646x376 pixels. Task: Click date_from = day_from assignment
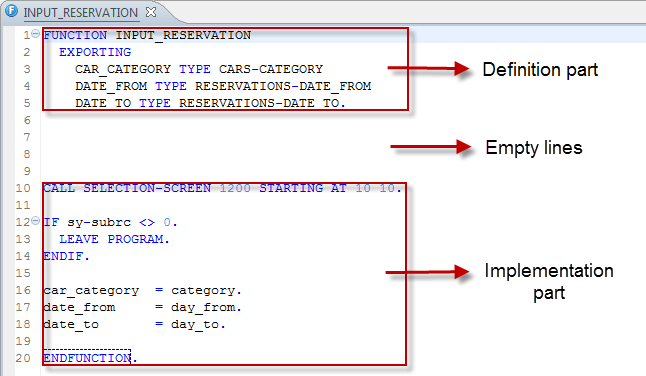143,307
